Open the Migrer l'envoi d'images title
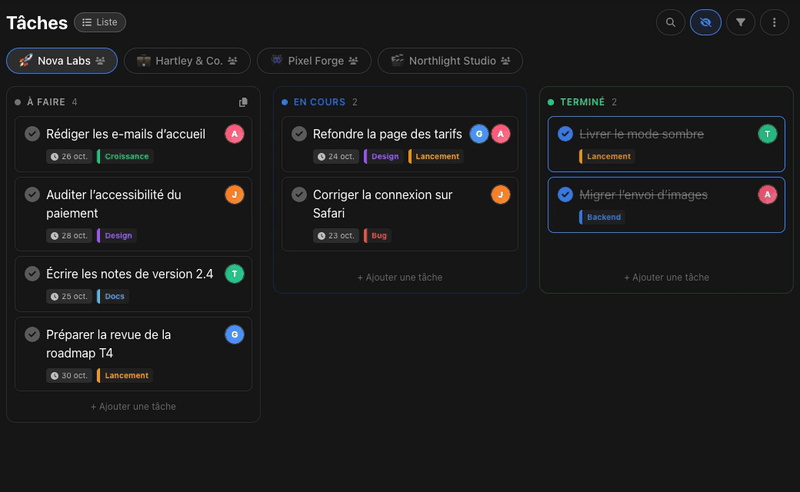 point(643,195)
